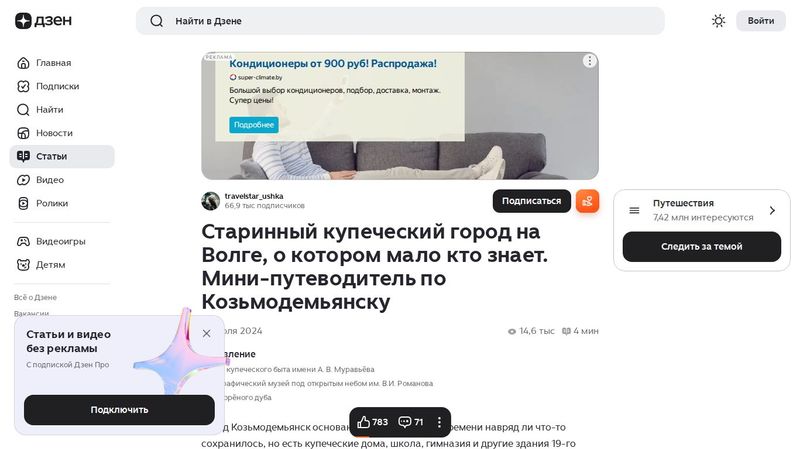Click the Найти в Дзене search field
Screen dimensions: 800x449
pos(400,21)
